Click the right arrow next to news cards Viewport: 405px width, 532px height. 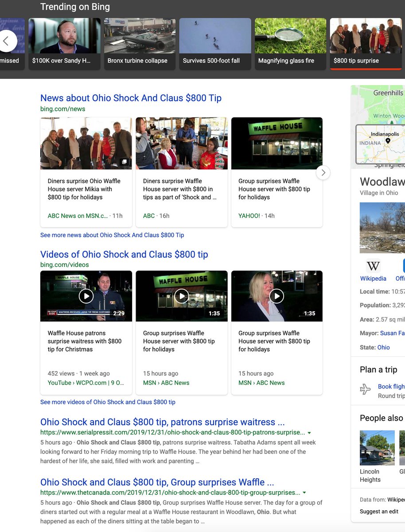(323, 173)
